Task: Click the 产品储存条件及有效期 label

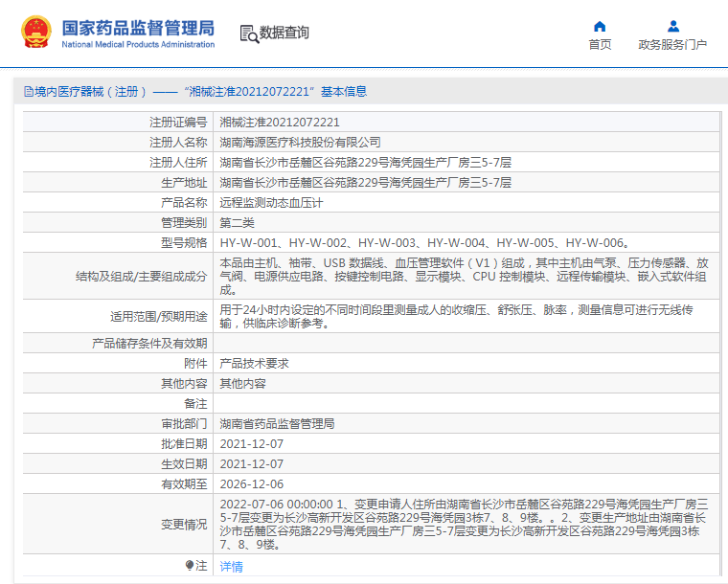Action: point(149,344)
